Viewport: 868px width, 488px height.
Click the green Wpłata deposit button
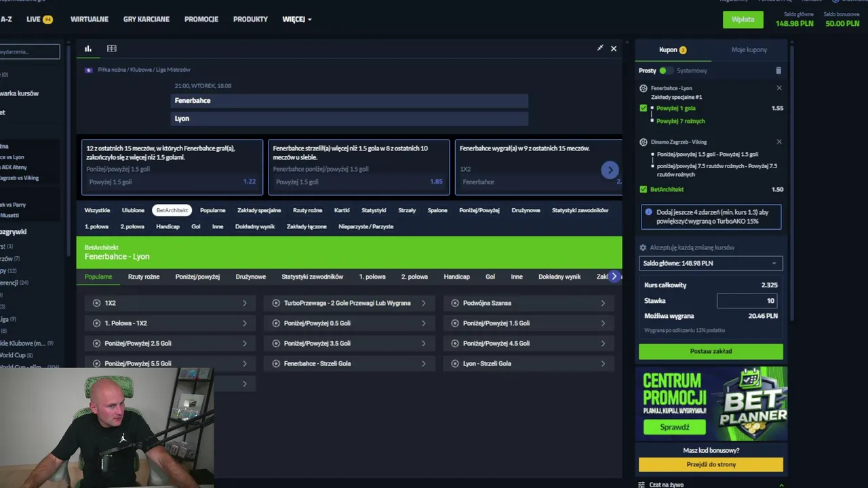tap(743, 20)
